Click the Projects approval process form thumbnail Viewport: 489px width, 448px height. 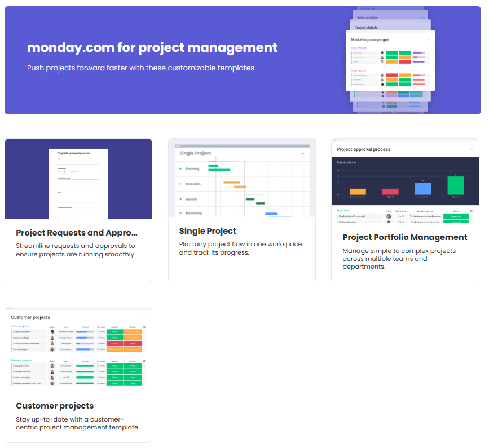pyautogui.click(x=78, y=179)
